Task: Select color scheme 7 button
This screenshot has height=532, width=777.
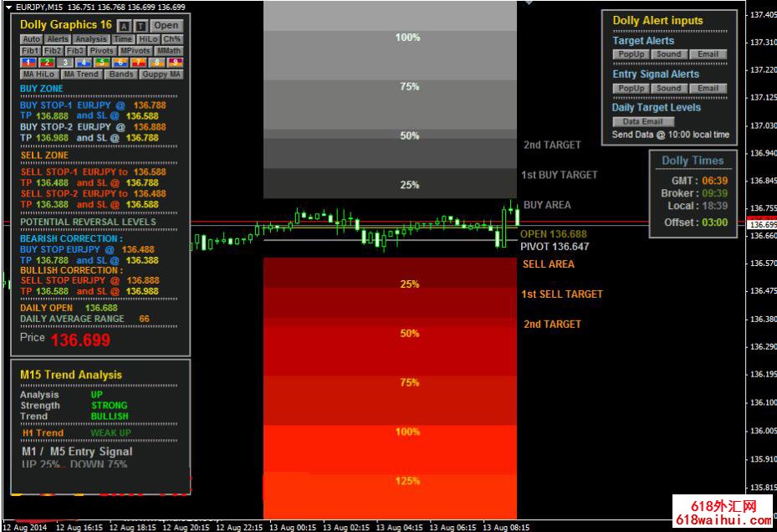Action: coord(139,62)
